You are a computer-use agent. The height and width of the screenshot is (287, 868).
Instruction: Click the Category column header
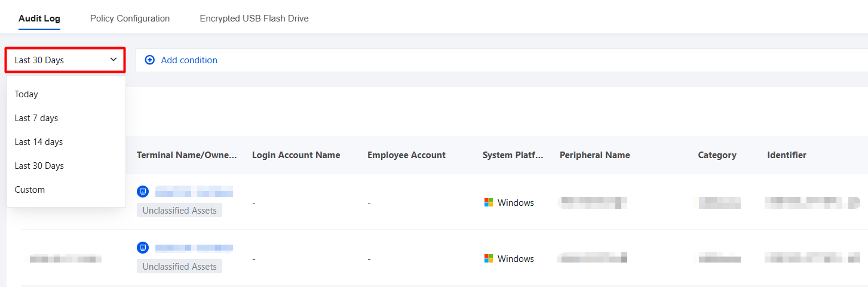click(x=717, y=155)
